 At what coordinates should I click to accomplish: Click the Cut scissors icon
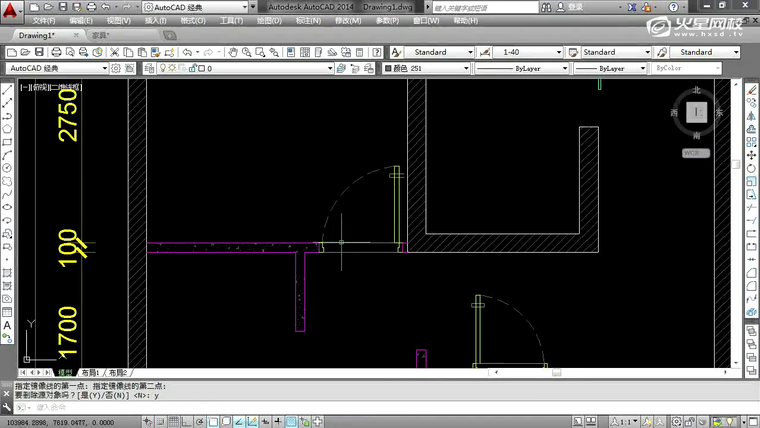(x=115, y=52)
